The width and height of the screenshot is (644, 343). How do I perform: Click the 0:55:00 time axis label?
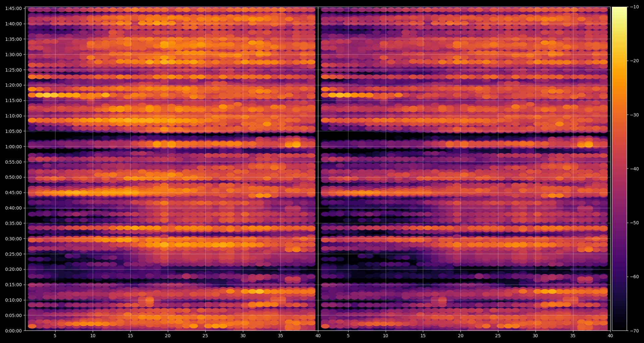point(13,162)
